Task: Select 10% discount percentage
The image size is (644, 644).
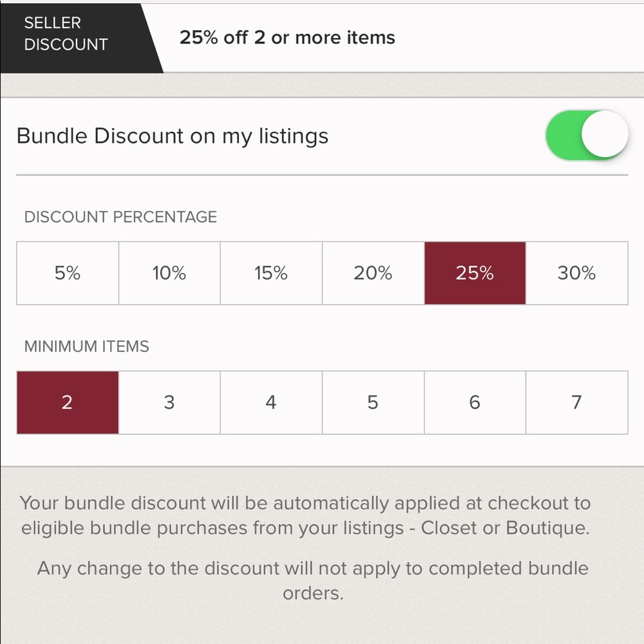Action: coord(169,273)
